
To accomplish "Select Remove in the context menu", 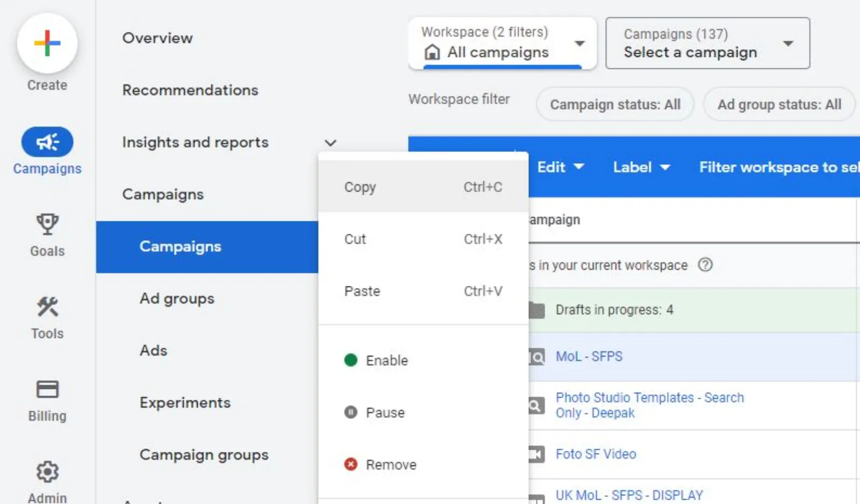I will (x=424, y=464).
